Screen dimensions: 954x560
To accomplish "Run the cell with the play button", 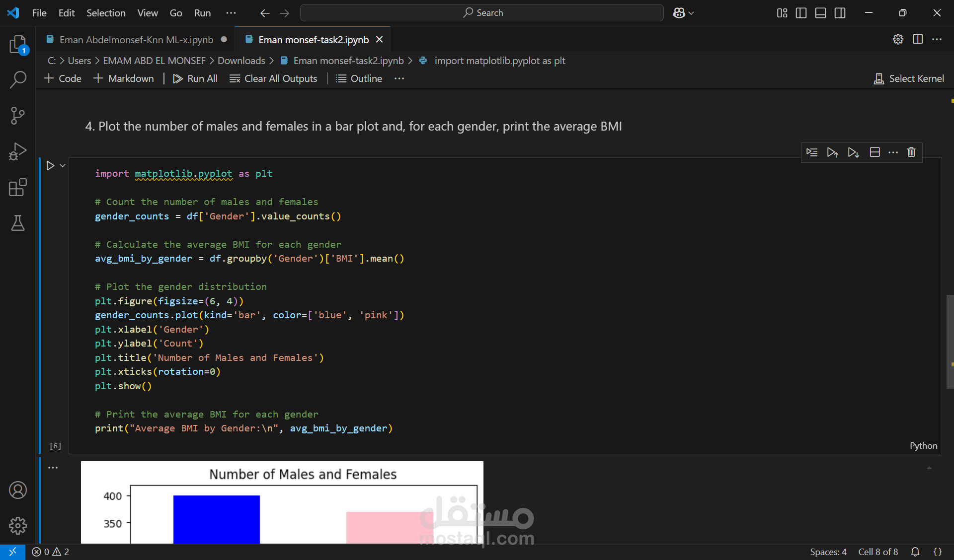I will click(50, 166).
